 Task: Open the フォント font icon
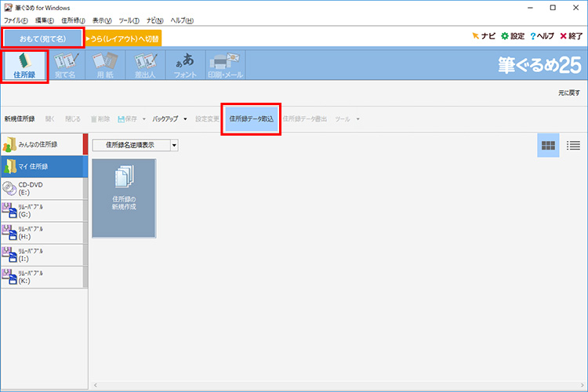tap(185, 66)
